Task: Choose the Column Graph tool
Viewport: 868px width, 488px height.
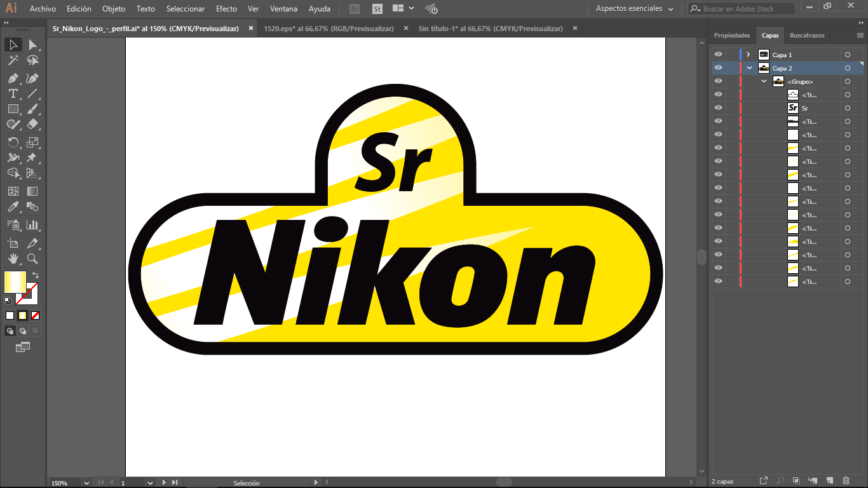Action: [x=33, y=224]
